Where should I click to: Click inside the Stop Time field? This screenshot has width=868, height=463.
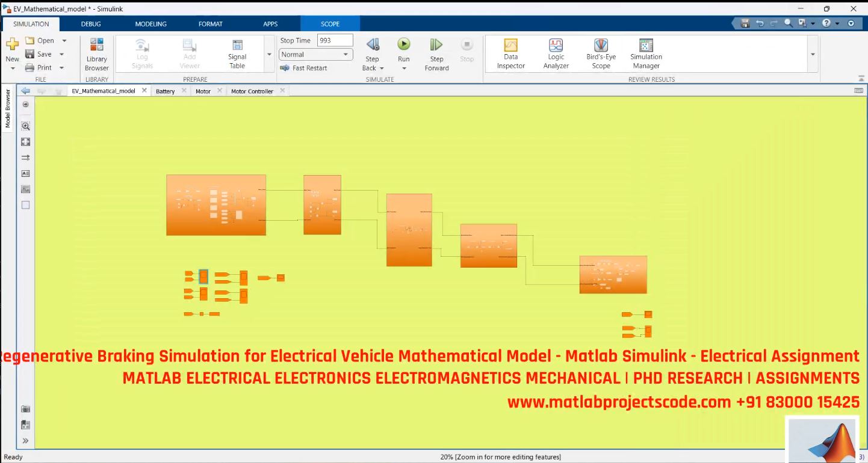tap(335, 40)
